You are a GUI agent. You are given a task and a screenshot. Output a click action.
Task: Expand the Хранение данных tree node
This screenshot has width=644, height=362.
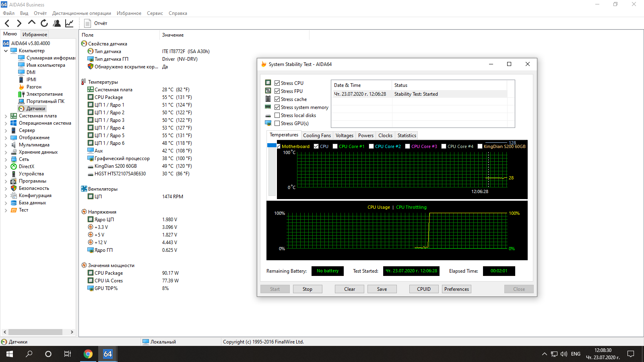(6, 152)
